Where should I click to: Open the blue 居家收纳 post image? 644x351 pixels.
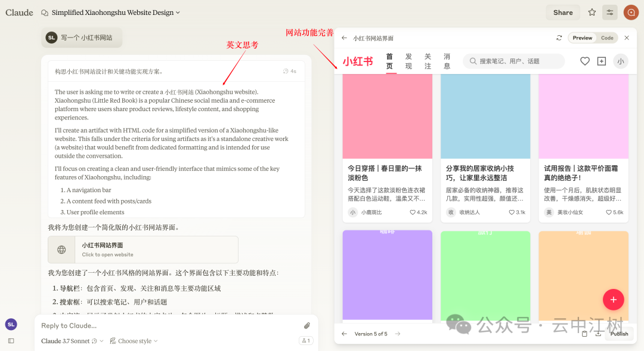(485, 116)
